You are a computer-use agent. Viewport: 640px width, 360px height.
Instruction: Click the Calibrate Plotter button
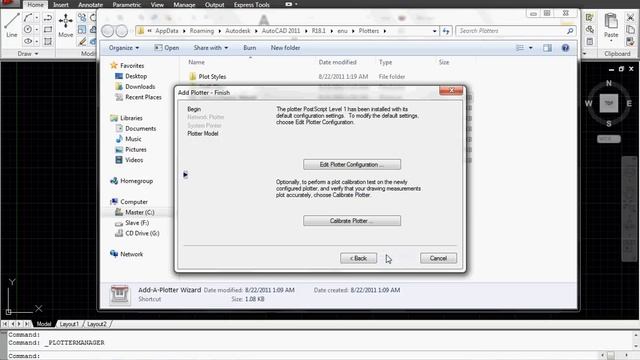(x=352, y=221)
